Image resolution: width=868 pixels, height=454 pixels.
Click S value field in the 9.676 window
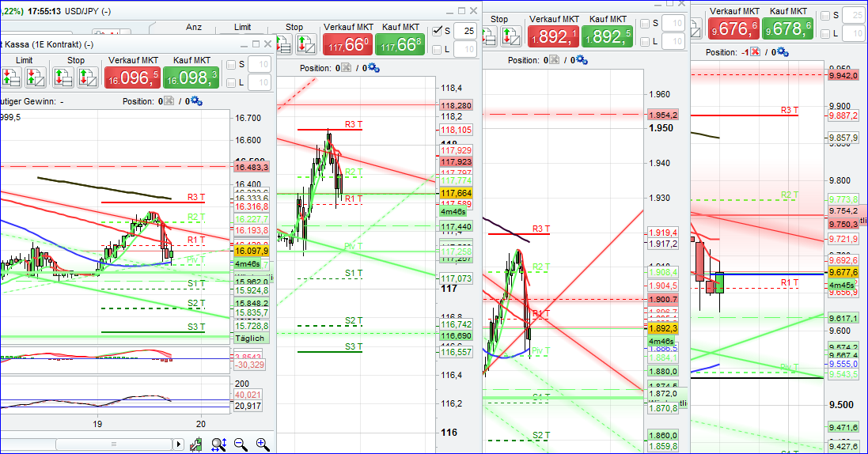(x=855, y=16)
